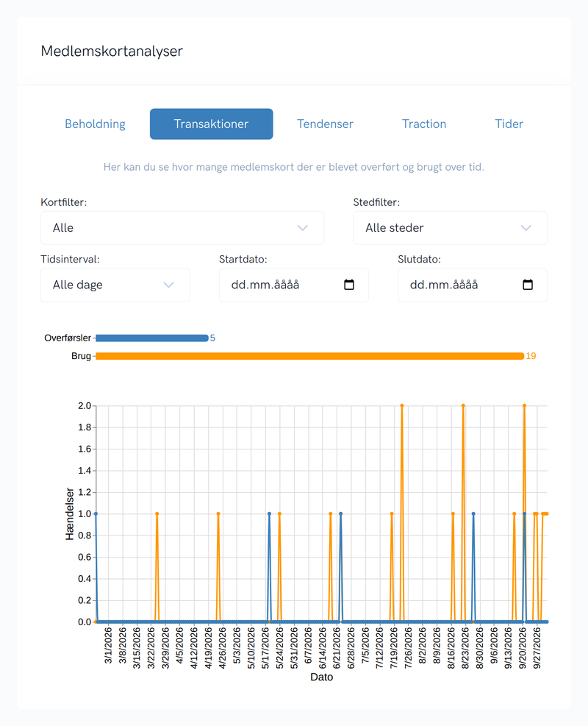Image resolution: width=588 pixels, height=726 pixels.
Task: Click the Overførsler value 5
Action: click(212, 338)
